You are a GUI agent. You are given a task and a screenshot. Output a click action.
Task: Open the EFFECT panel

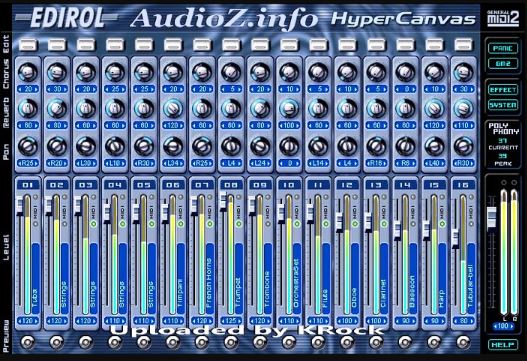pos(503,90)
